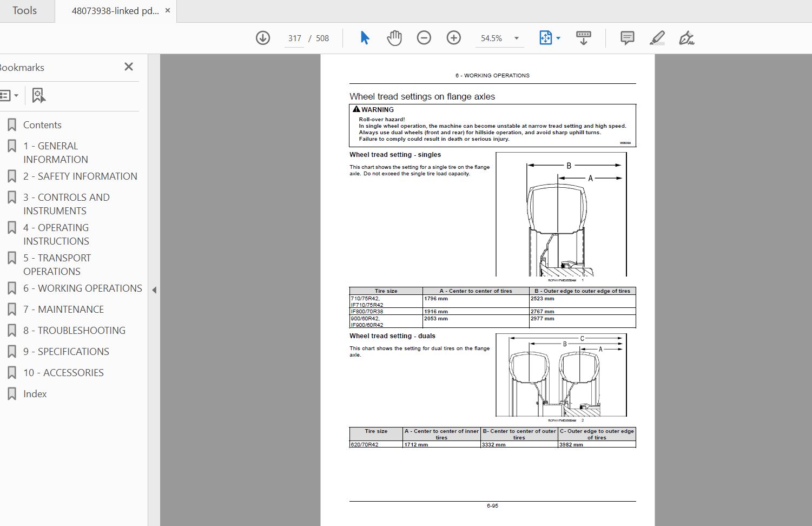Click the find bookmark icon
812x526 pixels.
[x=38, y=95]
